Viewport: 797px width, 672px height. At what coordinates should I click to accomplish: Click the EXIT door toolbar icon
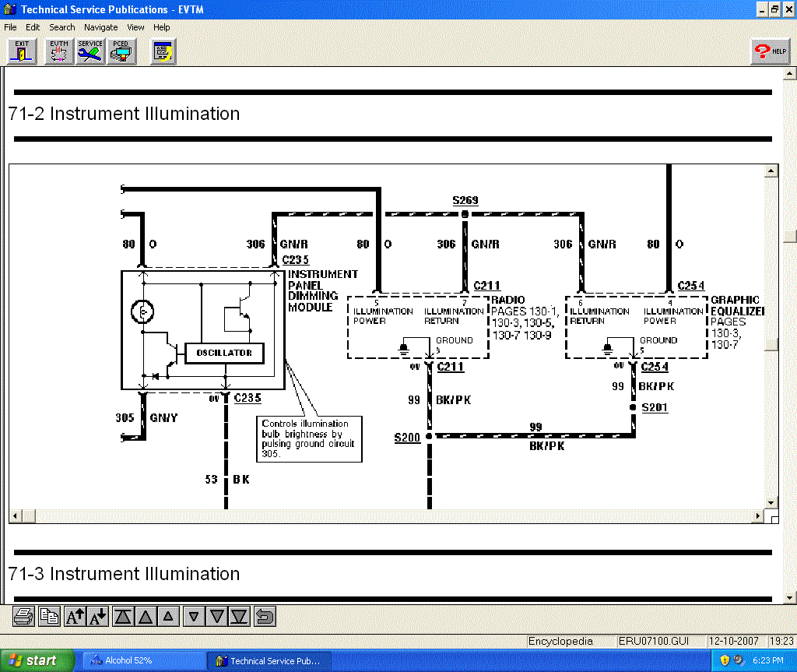(x=22, y=52)
